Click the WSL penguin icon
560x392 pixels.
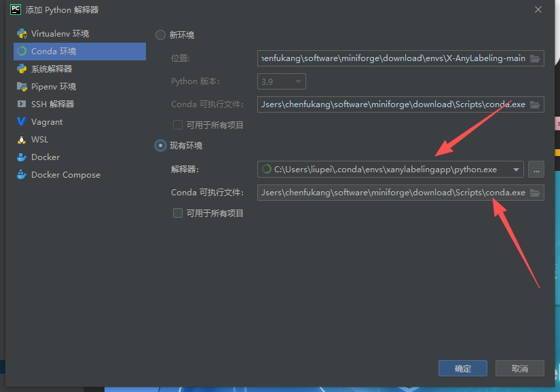click(x=22, y=140)
